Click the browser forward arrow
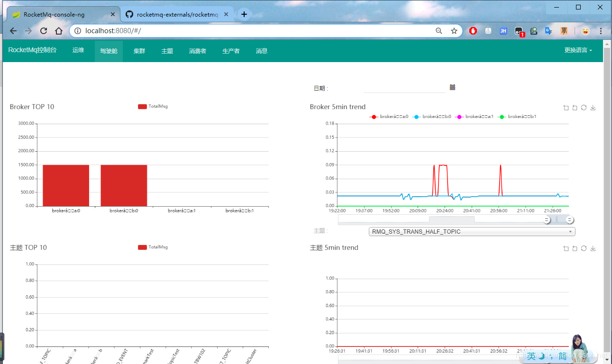 [28, 31]
